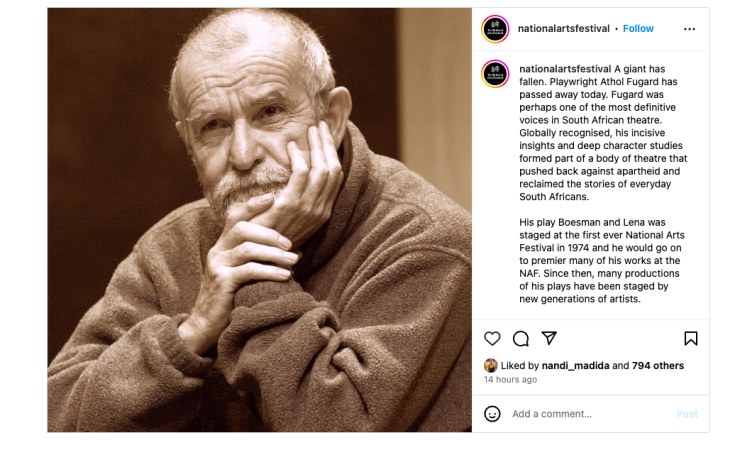View the 794 others who liked

(x=658, y=366)
